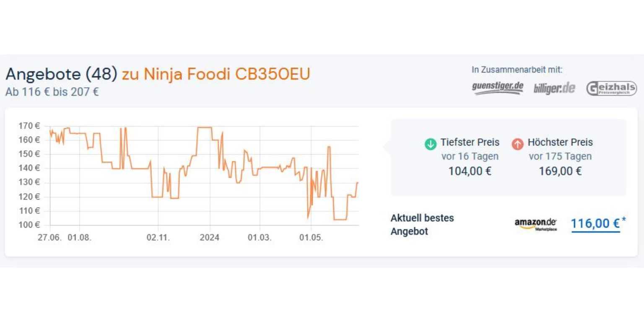The width and height of the screenshot is (644, 322).
Task: Open the Geizhals Preisvergleich logo
Action: coord(611,88)
